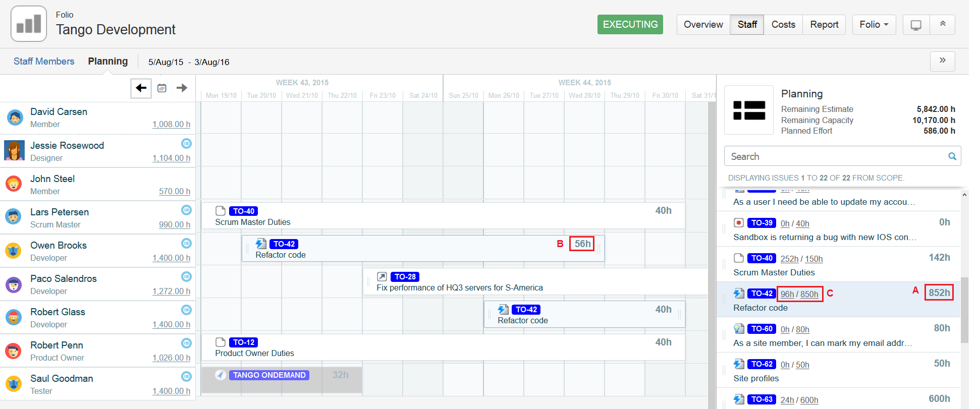
Task: Go to previous timeline period arrow
Action: 141,88
